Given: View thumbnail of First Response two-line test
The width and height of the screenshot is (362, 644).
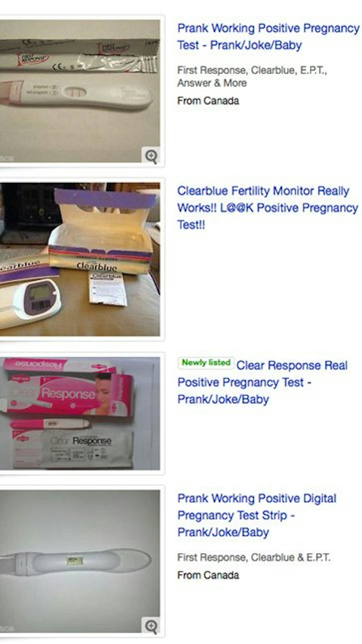Looking at the screenshot, I should 80,91.
